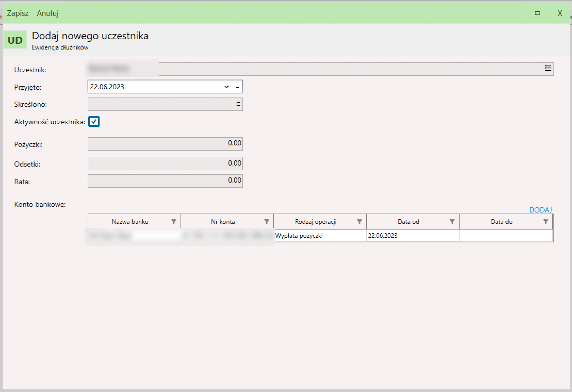
Task: Click DODAJ to add a bank account
Action: (x=540, y=210)
